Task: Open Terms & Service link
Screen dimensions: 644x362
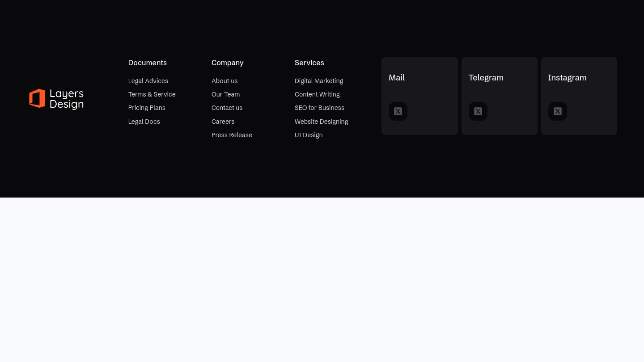Action: tap(152, 94)
